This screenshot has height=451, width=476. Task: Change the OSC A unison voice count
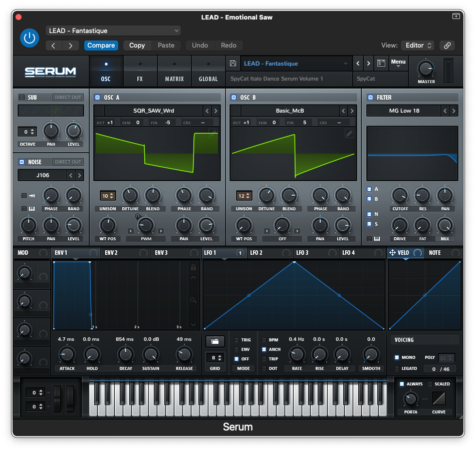click(x=108, y=196)
